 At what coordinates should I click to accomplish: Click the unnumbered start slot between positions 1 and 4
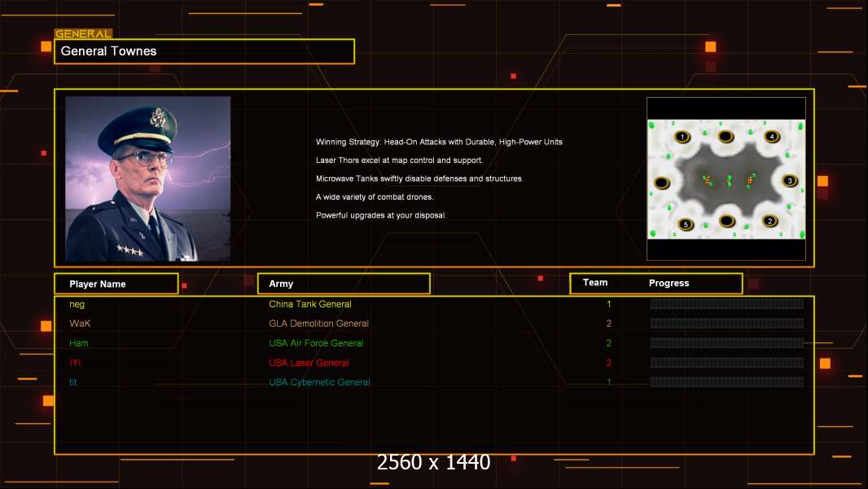(x=726, y=136)
